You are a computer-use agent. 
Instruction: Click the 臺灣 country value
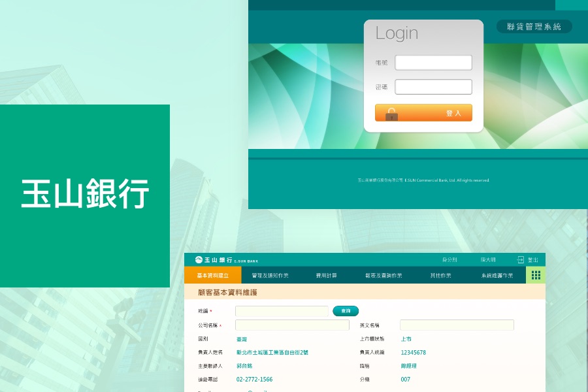pos(242,339)
